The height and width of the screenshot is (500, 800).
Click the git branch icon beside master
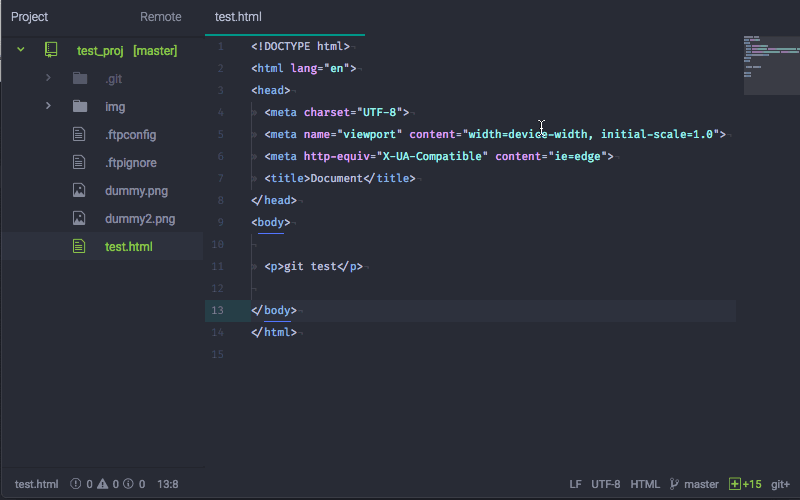coord(674,484)
